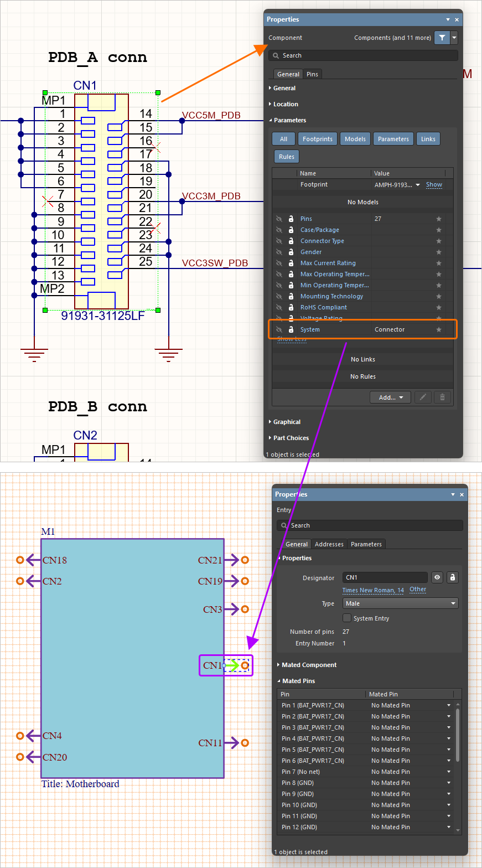The width and height of the screenshot is (482, 868).
Task: Switch to the Addresses tab
Action: click(x=329, y=544)
